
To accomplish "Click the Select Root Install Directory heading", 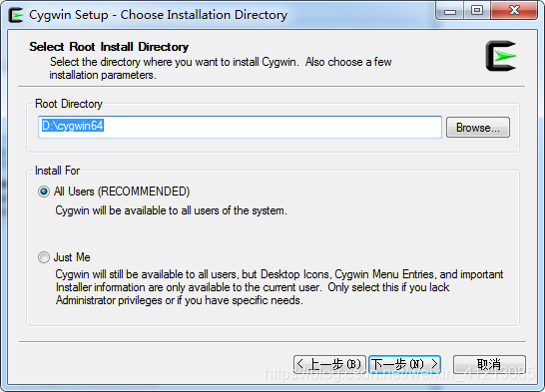I will 109,47.
